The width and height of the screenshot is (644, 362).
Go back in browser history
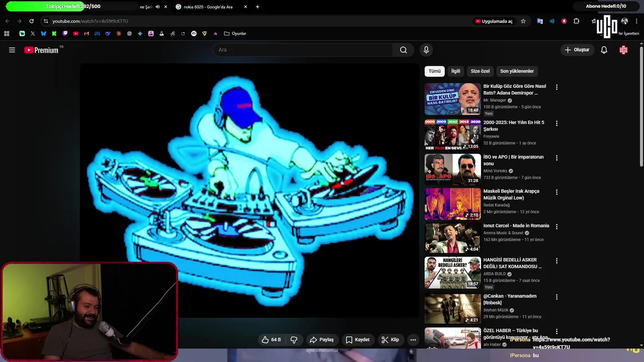7,21
